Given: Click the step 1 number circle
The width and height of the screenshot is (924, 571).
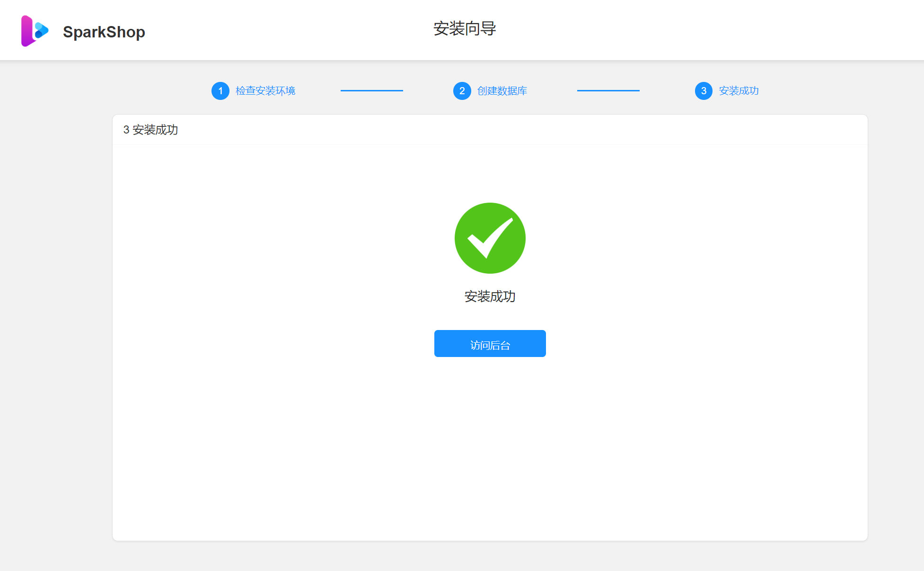Looking at the screenshot, I should pyautogui.click(x=220, y=91).
